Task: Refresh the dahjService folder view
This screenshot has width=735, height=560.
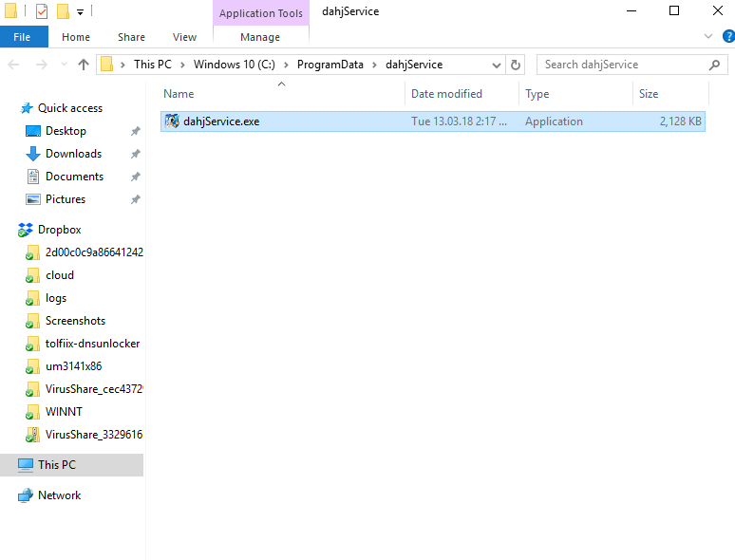Action: tap(516, 65)
